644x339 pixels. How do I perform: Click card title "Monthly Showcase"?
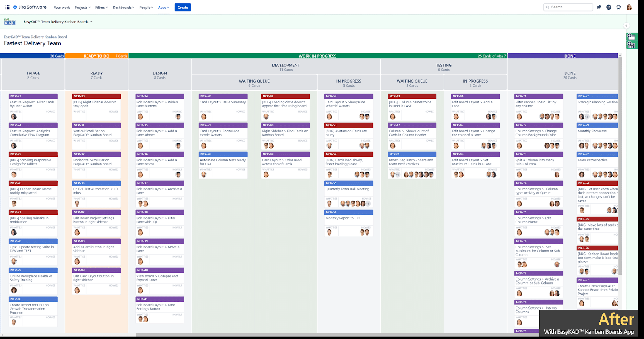pyautogui.click(x=592, y=131)
